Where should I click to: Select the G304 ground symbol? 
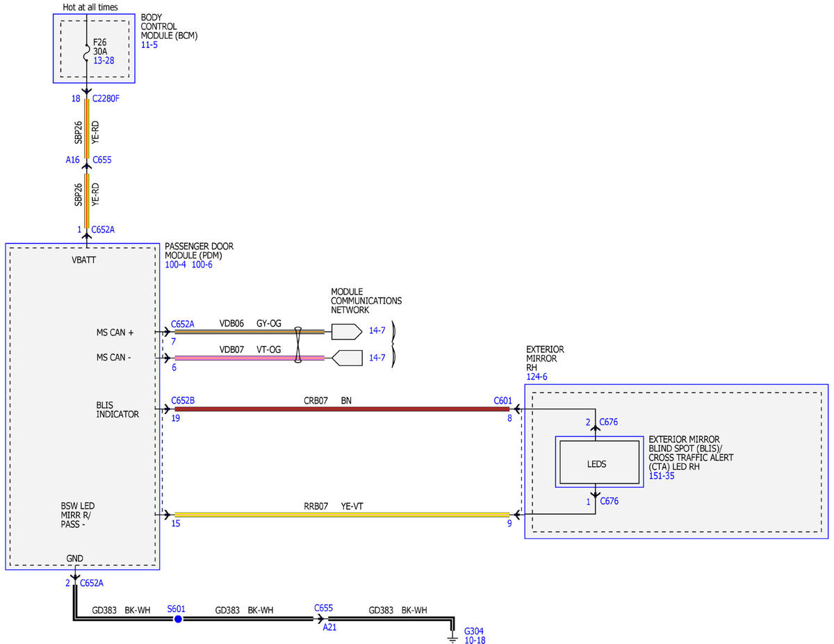click(x=453, y=634)
